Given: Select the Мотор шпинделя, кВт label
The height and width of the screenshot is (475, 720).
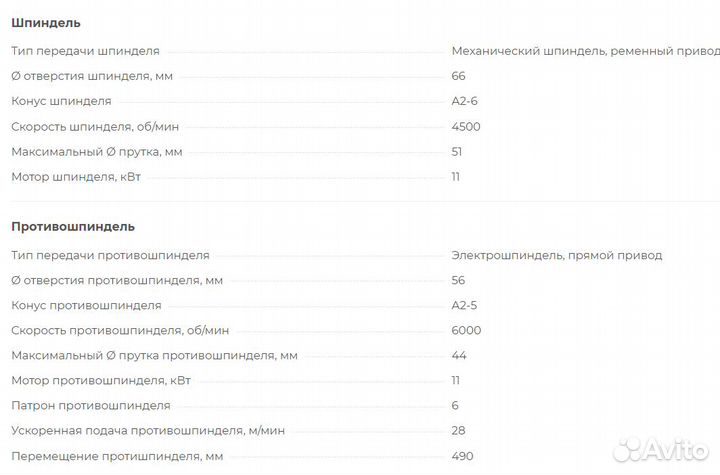Looking at the screenshot, I should [84, 177].
